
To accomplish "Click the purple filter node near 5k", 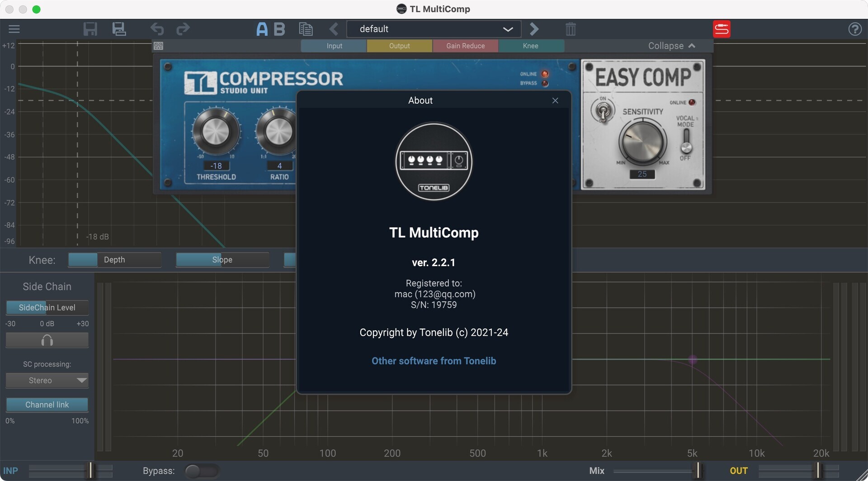I will (692, 360).
